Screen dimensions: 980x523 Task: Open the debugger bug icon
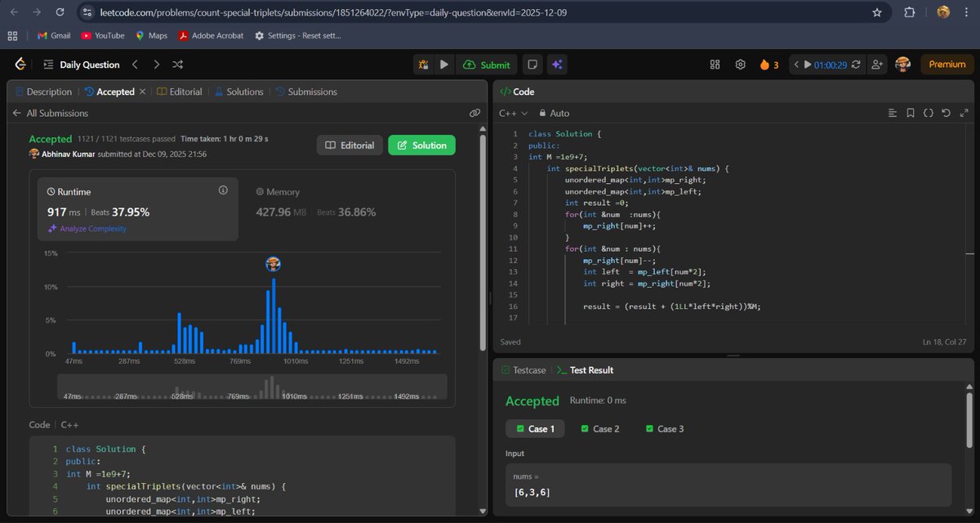(x=424, y=65)
